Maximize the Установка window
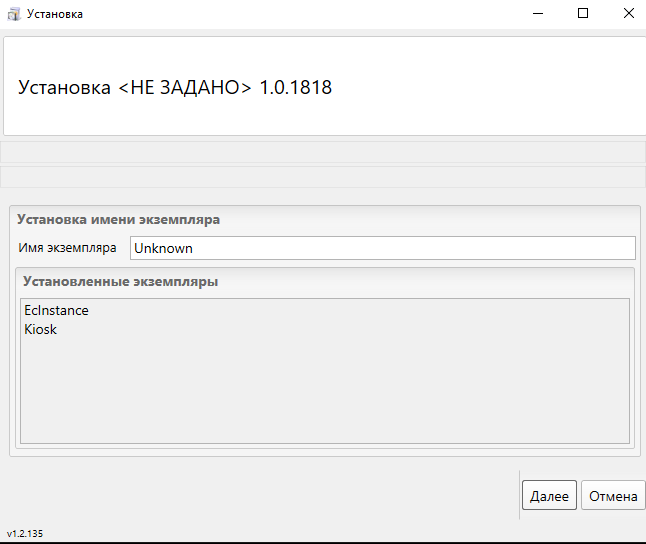The width and height of the screenshot is (646, 544). 583,14
